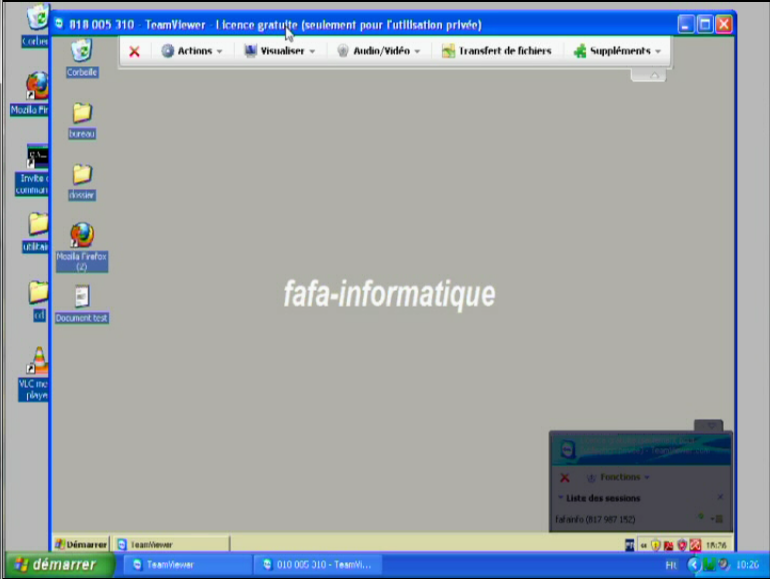
Task: Select remote Corbeille recycle bin icon
Action: pyautogui.click(x=82, y=58)
